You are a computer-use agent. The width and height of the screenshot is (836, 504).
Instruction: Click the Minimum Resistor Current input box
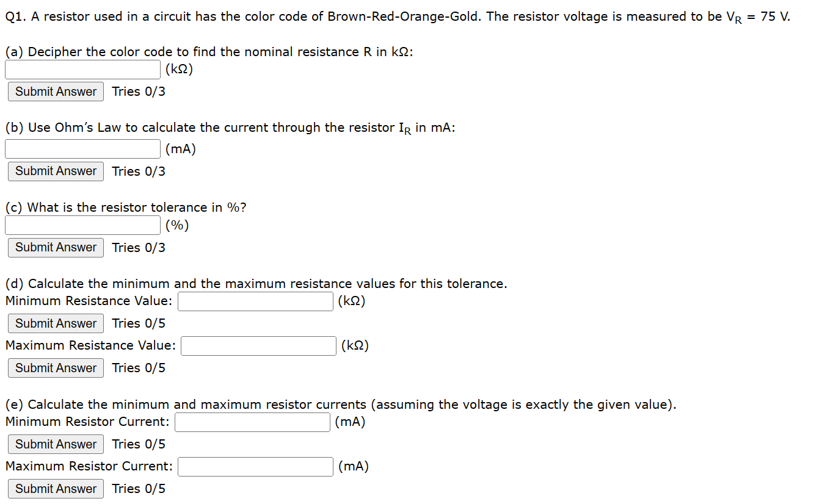[252, 422]
